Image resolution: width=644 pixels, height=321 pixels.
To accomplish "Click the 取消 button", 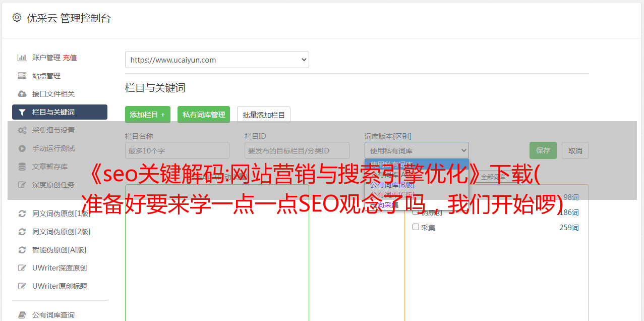I will [575, 150].
